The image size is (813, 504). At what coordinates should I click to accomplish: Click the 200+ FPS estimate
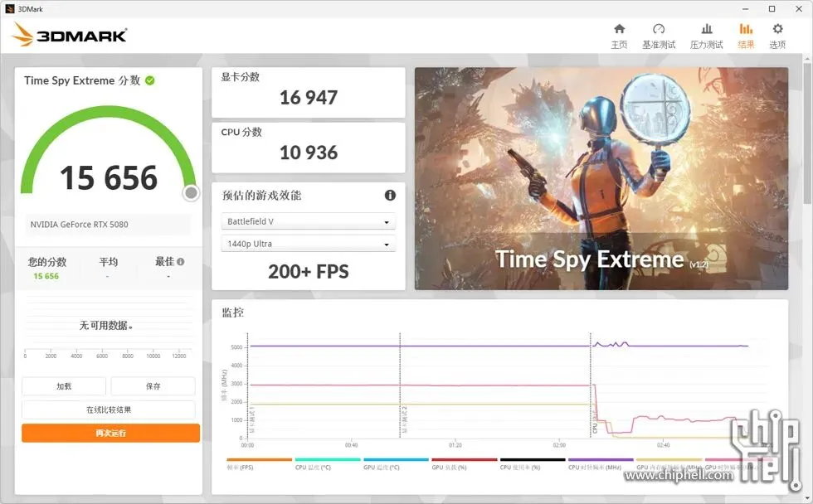click(309, 271)
